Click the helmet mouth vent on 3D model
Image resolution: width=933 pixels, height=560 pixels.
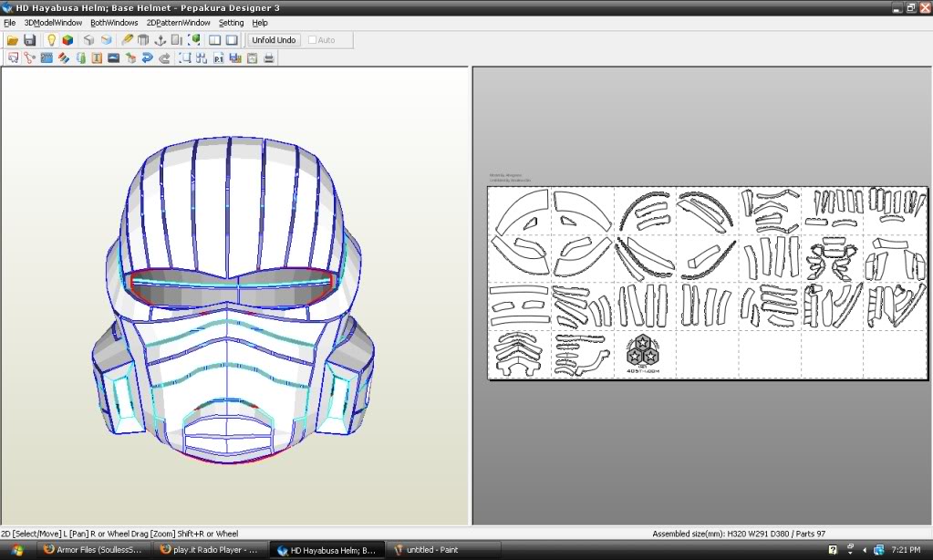(228, 434)
